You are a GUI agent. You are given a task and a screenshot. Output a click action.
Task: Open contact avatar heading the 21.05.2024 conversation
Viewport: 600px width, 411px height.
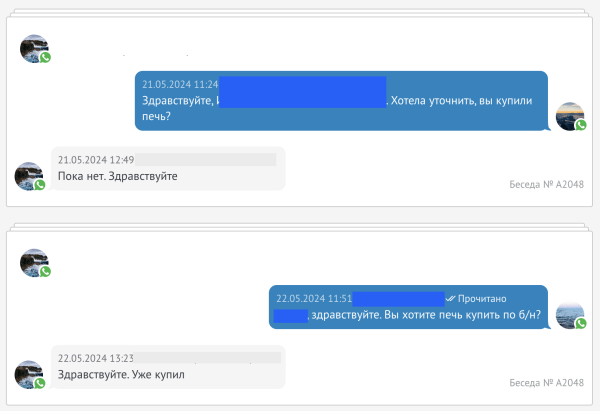(x=34, y=49)
